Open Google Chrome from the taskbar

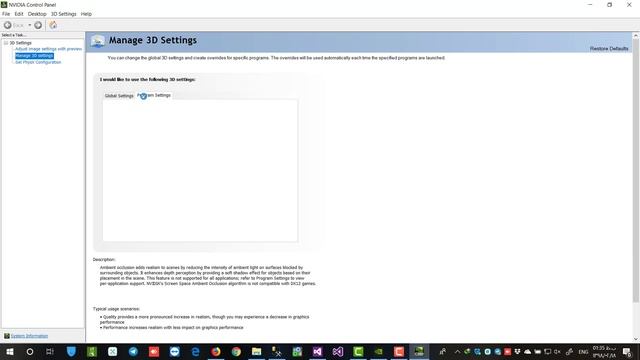[x=236, y=351]
